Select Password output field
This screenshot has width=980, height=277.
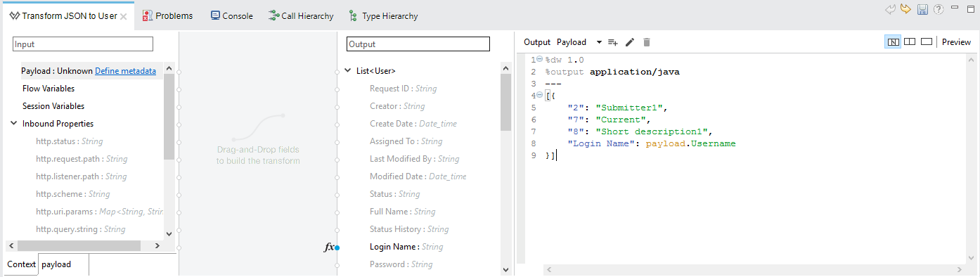(401, 264)
